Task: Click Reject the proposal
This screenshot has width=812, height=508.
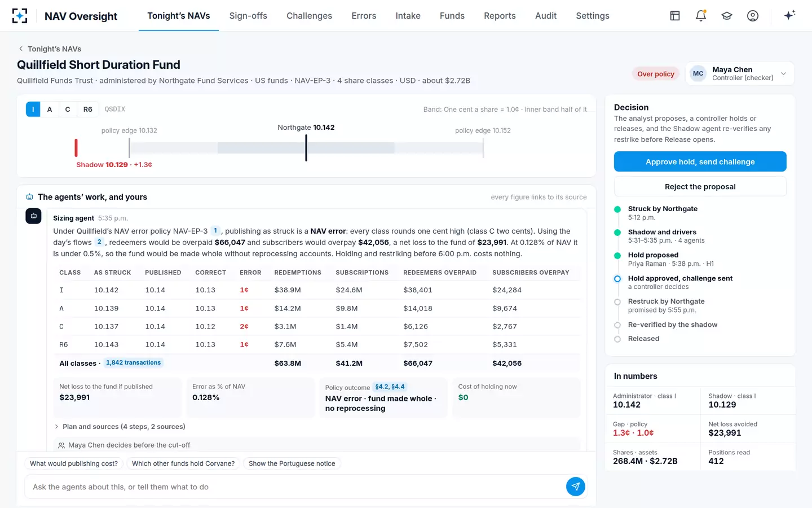Action: pos(700,186)
